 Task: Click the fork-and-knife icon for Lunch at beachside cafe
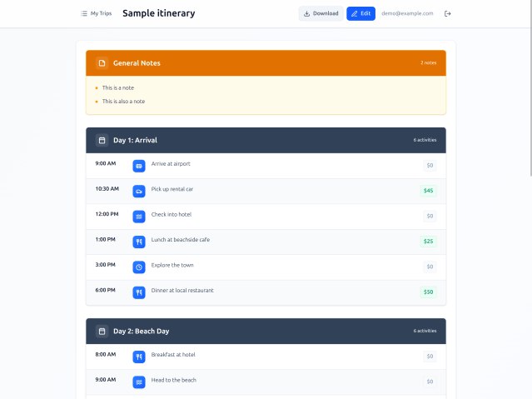139,242
